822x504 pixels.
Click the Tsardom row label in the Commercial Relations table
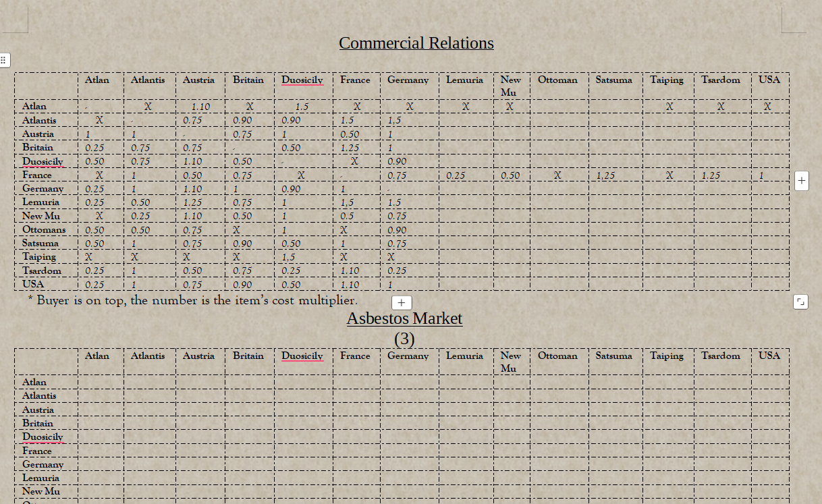point(42,271)
